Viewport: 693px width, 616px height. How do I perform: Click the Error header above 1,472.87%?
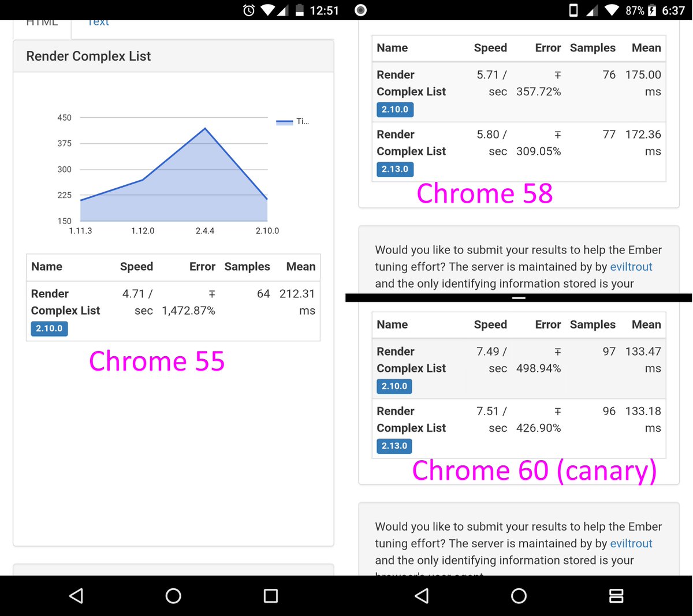point(202,267)
